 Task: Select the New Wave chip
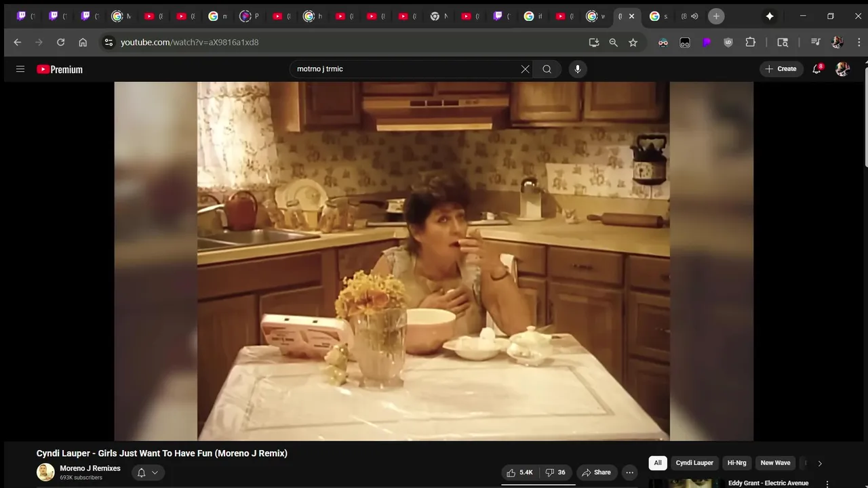775,463
